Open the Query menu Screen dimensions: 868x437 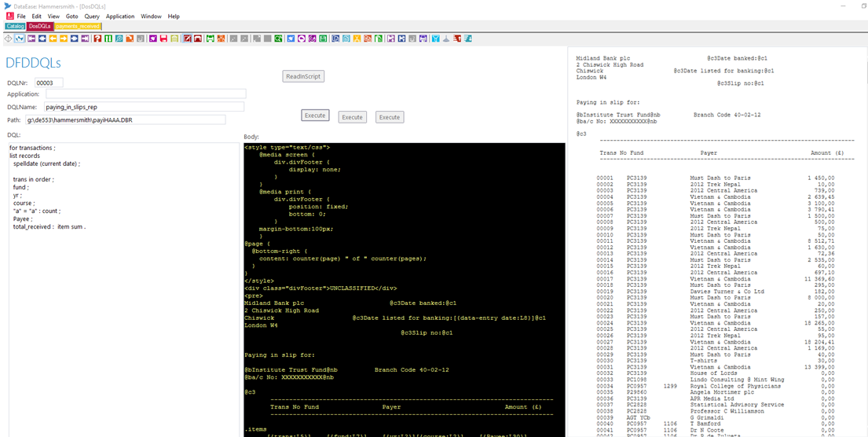(x=92, y=17)
